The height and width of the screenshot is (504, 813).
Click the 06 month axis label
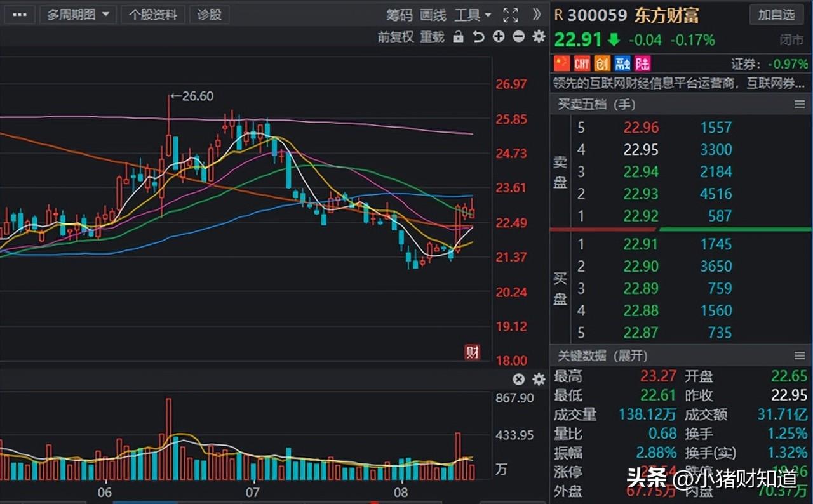105,493
